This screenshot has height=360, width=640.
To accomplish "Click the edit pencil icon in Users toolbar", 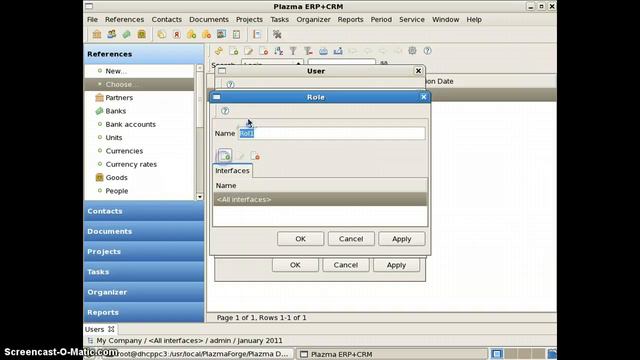I will pos(249,51).
